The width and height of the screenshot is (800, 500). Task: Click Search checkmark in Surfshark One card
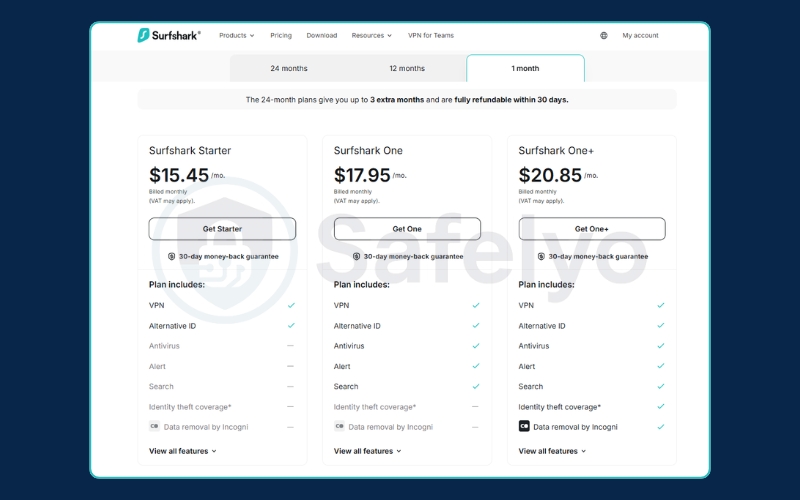coord(476,386)
